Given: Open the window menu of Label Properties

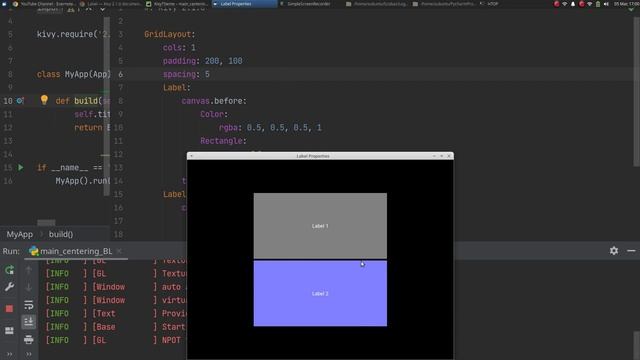Looking at the screenshot, I should click(x=191, y=156).
